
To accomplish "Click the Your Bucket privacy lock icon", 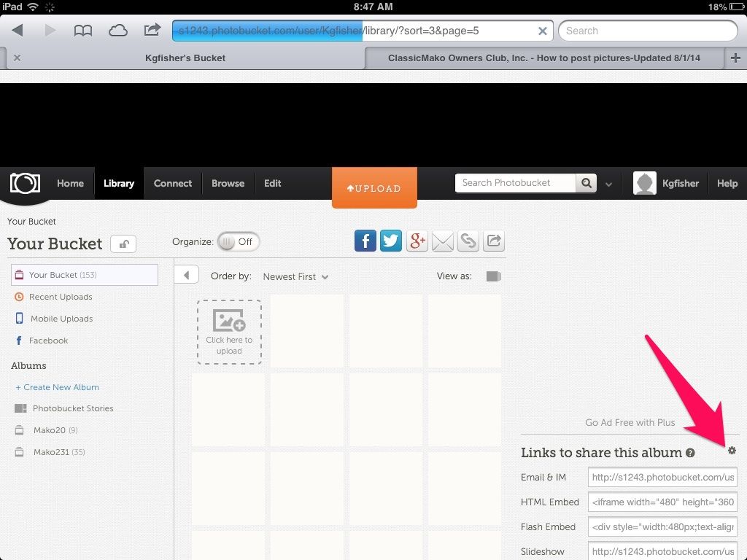I will [123, 244].
